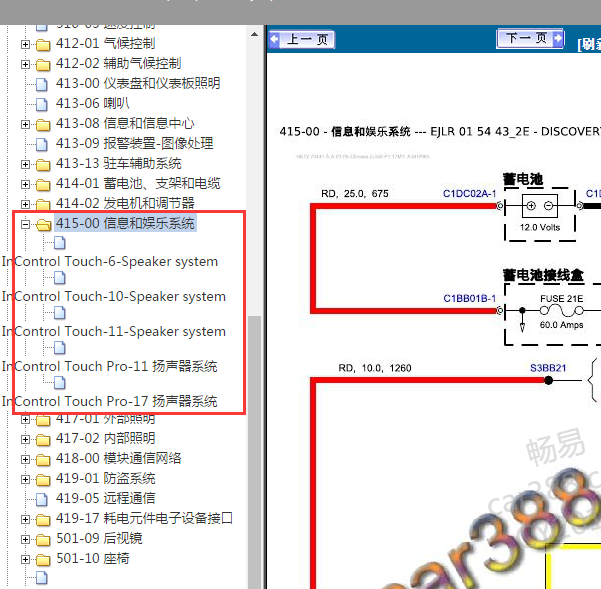
Task: Click wire label RD, 25.0, 675
Action: (x=355, y=194)
